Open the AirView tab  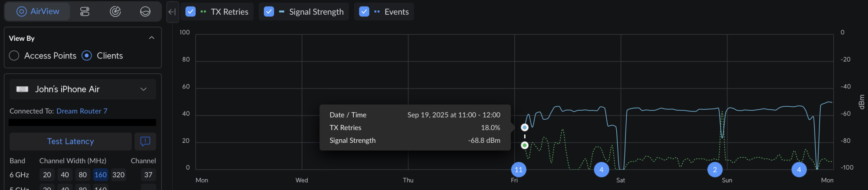point(38,12)
